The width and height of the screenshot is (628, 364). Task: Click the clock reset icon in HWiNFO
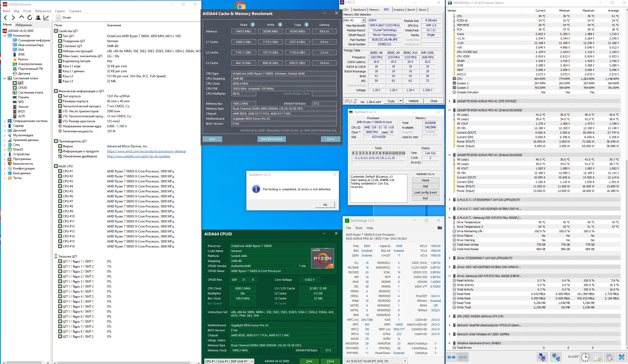pyautogui.click(x=585, y=357)
